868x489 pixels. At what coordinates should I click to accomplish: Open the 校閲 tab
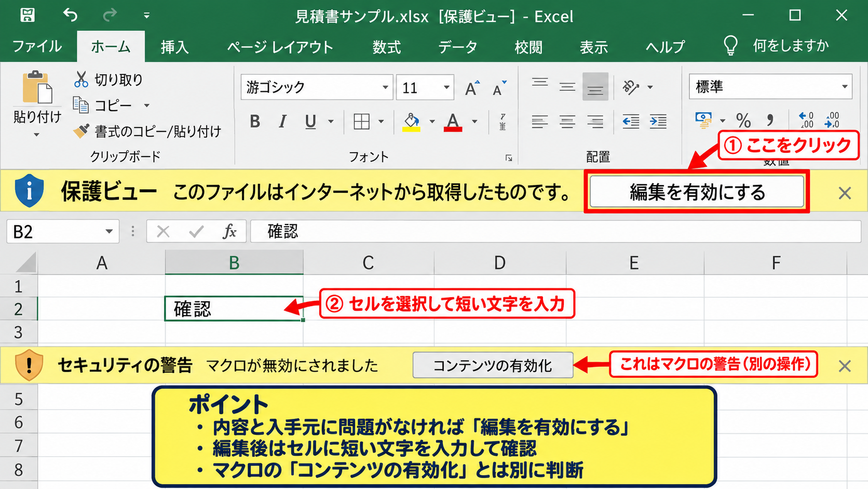528,47
